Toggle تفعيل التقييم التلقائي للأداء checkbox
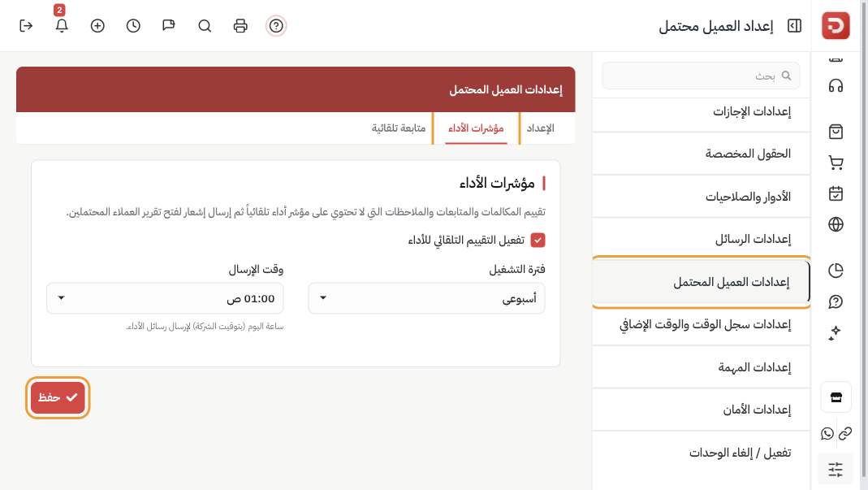The width and height of the screenshot is (868, 490). tap(538, 240)
